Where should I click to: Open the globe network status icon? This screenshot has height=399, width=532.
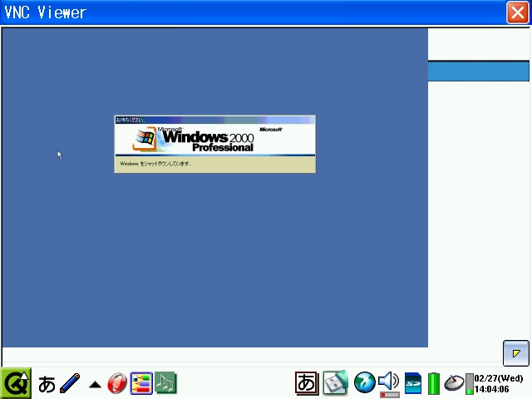[x=364, y=382]
